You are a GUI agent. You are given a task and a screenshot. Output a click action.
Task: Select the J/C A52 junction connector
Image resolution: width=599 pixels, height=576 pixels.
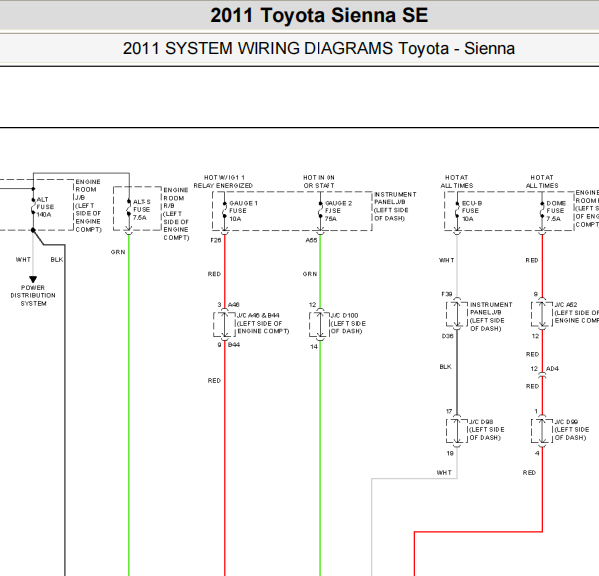click(x=542, y=314)
